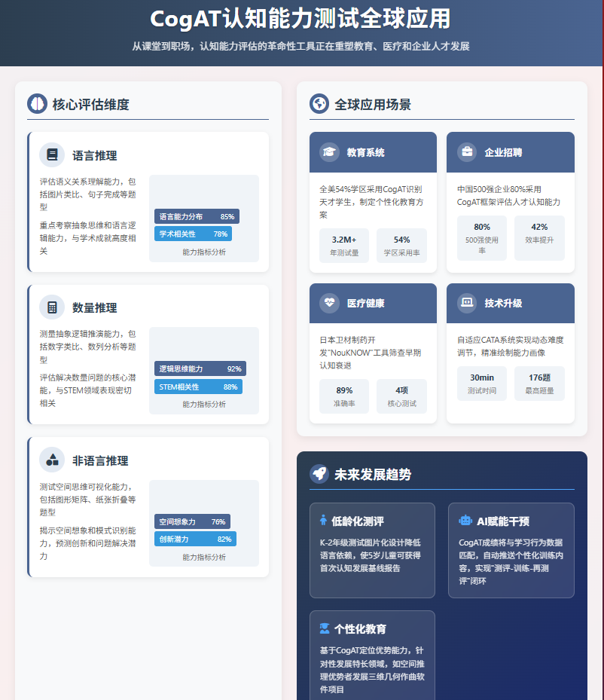Screen dimensions: 604x700
Task: Click the paragraph starting 基于CogAT定位优势能力
Action: (x=372, y=670)
